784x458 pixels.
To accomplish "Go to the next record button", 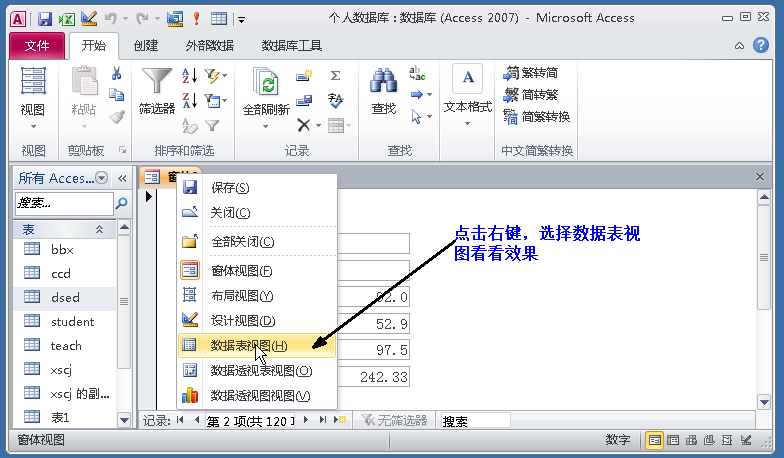I will [x=306, y=420].
